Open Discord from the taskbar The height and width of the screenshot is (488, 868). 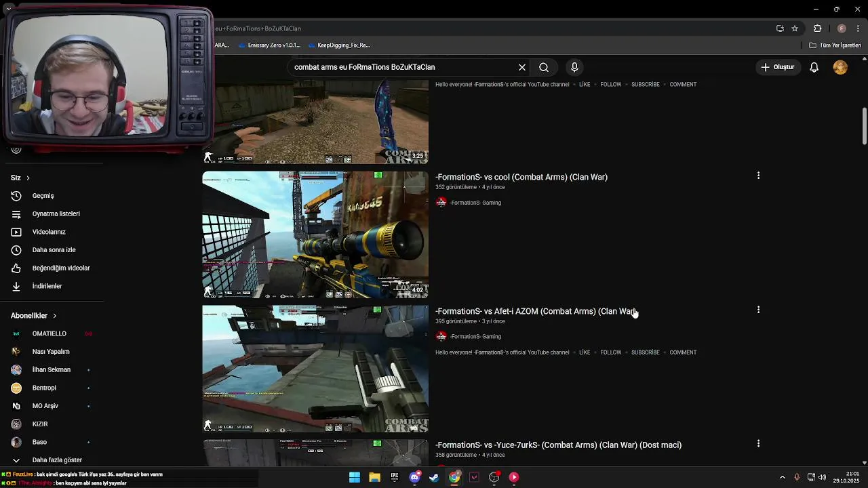pyautogui.click(x=414, y=477)
